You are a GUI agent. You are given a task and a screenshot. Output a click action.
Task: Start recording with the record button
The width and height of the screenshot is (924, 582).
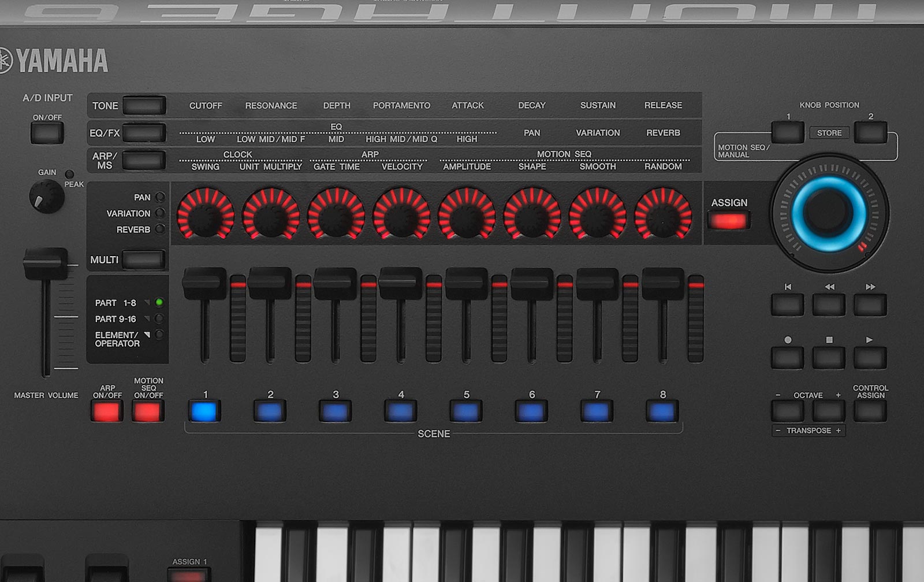tap(787, 358)
